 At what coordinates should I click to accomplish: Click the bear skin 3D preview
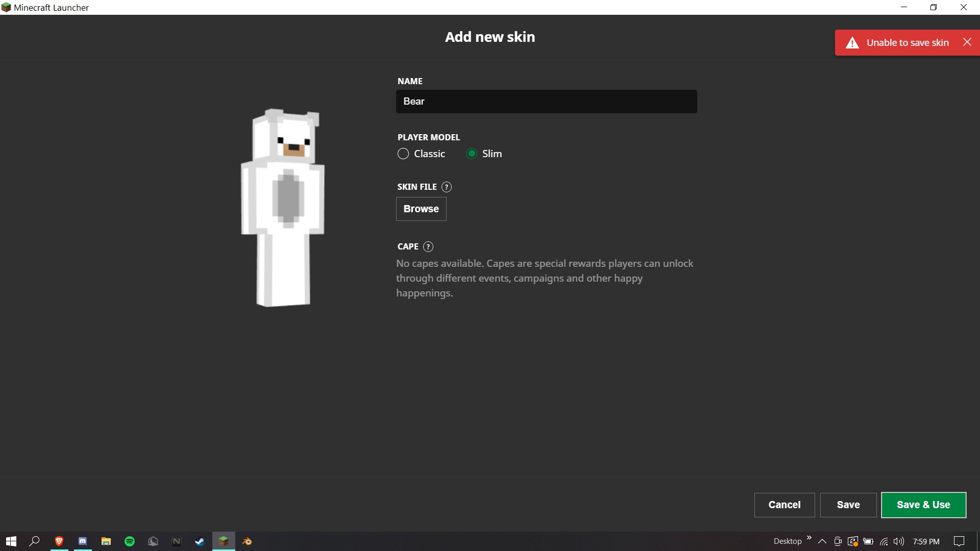point(283,208)
